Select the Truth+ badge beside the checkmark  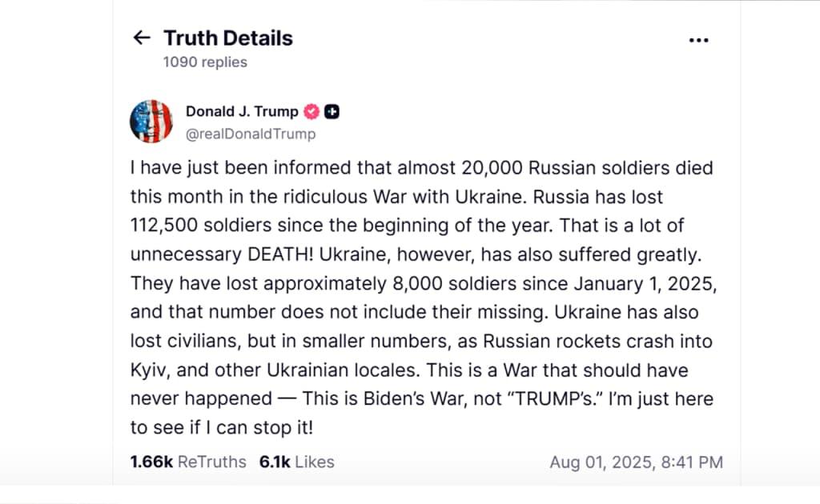(332, 111)
